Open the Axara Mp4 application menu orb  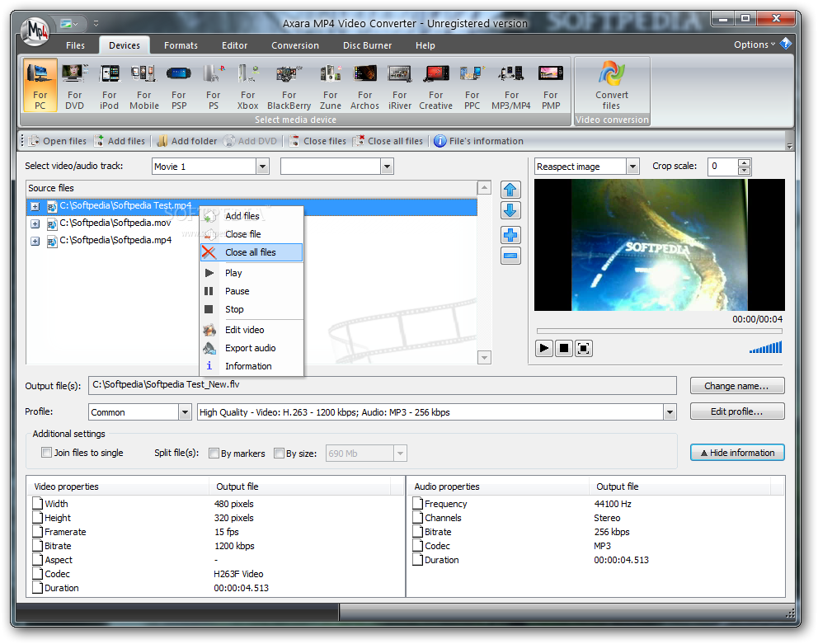tap(35, 31)
